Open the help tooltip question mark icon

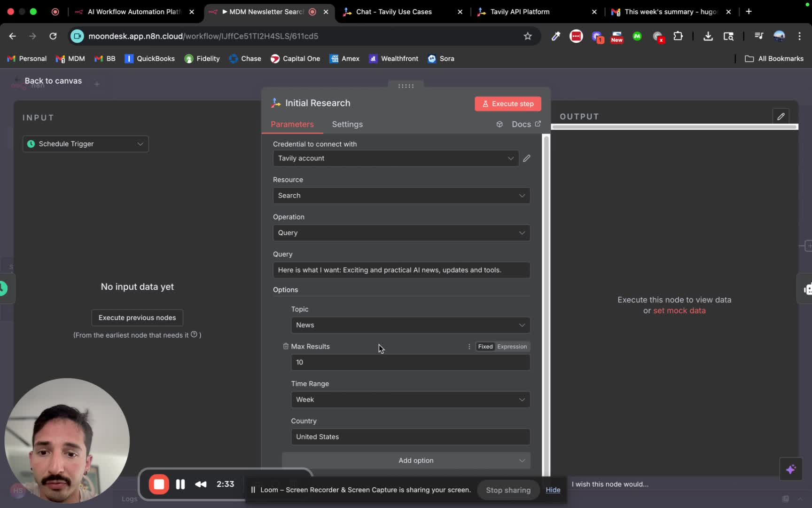194,334
